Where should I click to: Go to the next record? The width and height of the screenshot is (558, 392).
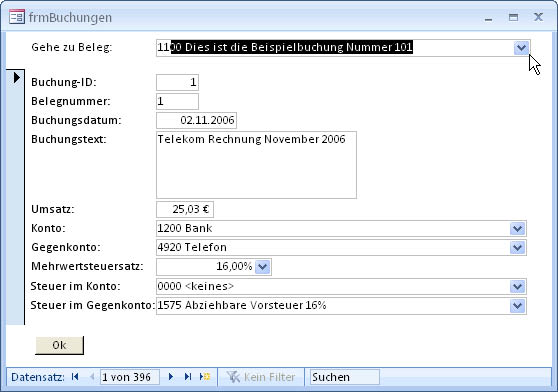(171, 377)
